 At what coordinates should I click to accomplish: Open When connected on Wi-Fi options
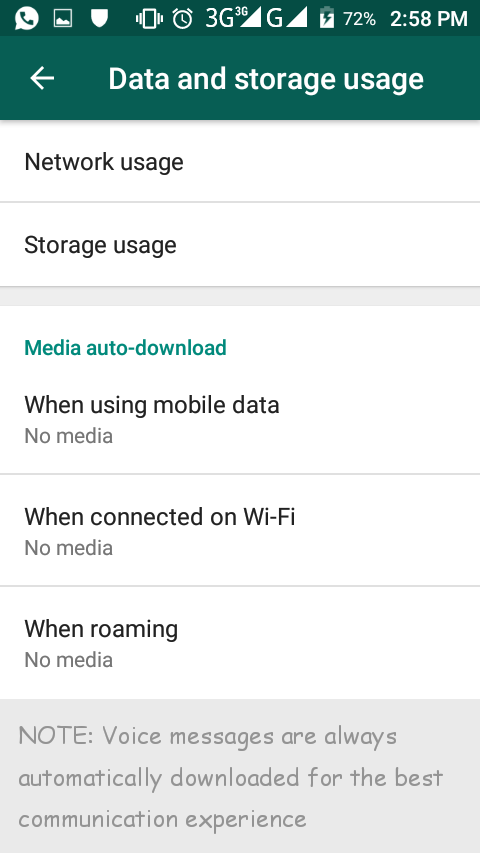pos(240,530)
